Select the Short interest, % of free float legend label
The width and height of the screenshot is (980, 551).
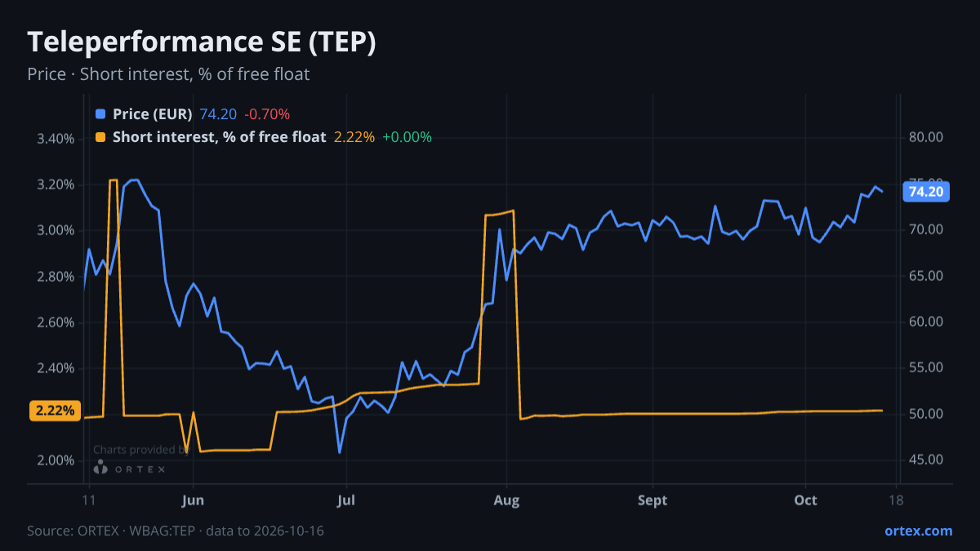pos(220,137)
